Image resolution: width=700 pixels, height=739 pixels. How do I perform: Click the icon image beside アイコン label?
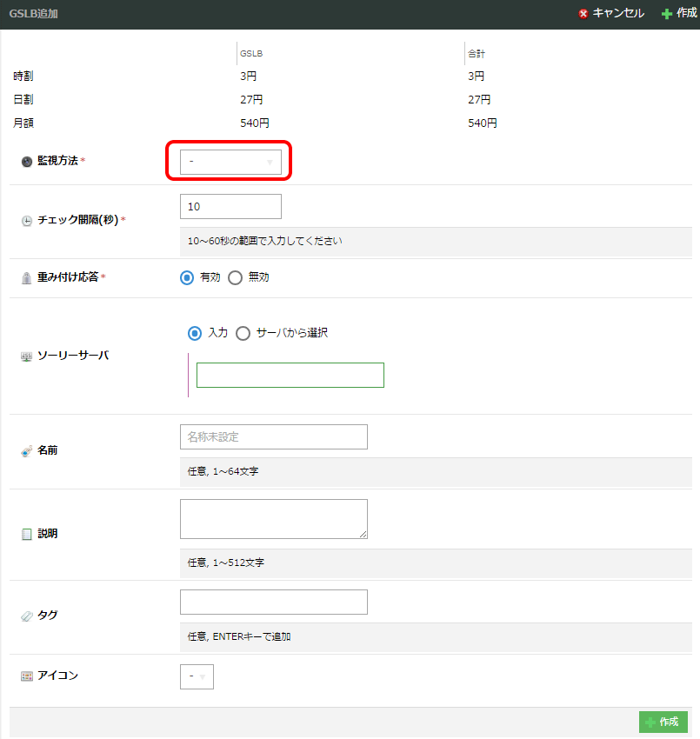[x=26, y=676]
